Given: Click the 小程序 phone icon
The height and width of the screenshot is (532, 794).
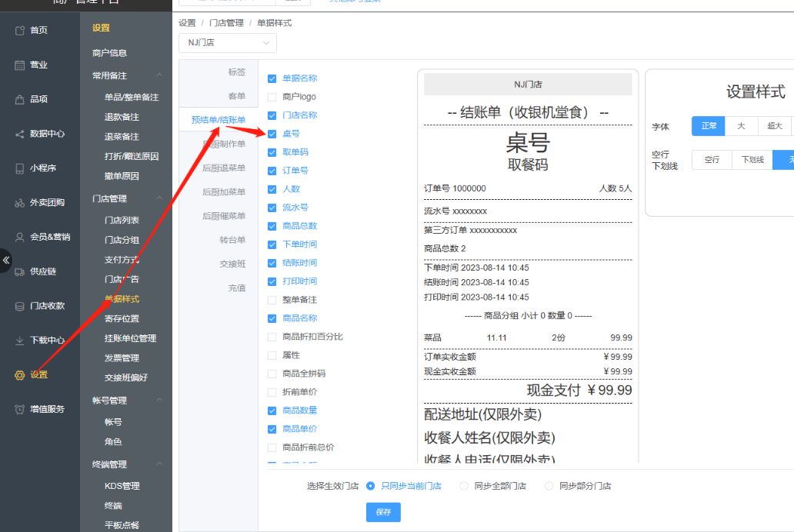Looking at the screenshot, I should click(20, 168).
